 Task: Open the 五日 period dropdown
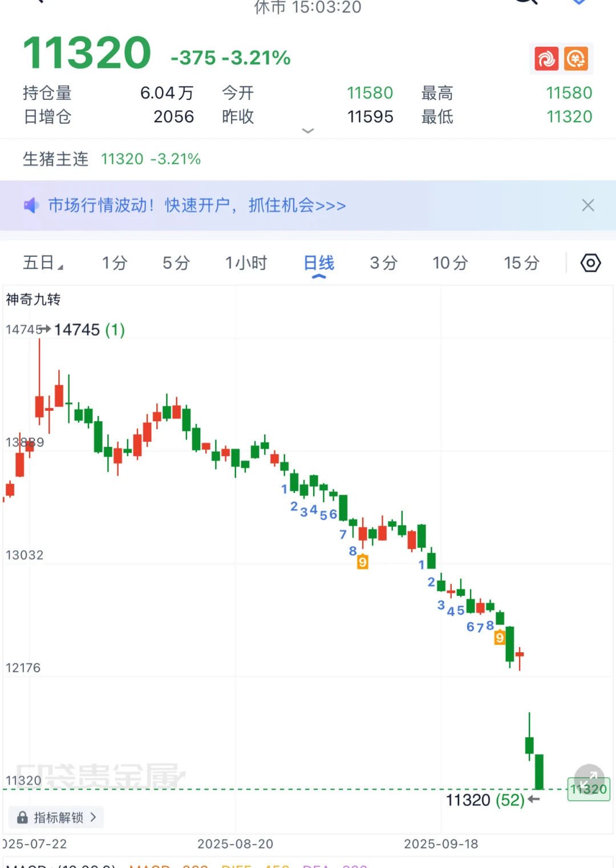[43, 263]
